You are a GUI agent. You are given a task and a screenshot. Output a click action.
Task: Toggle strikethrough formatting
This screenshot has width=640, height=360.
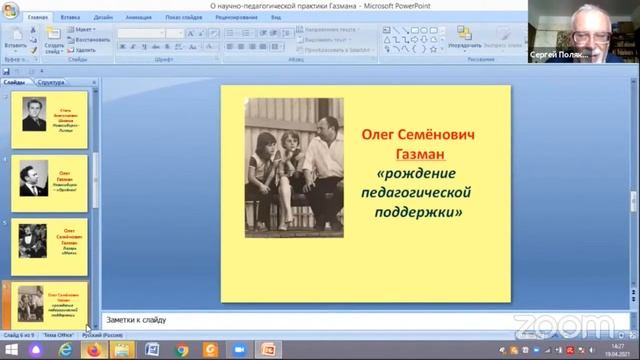156,47
